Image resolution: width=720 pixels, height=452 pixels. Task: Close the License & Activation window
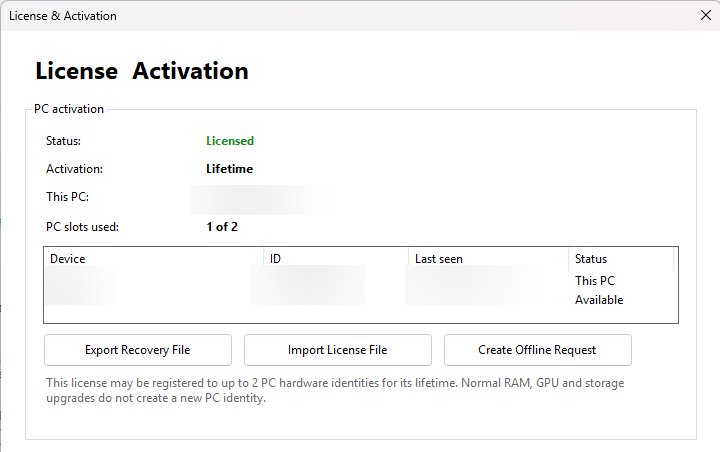(x=706, y=15)
